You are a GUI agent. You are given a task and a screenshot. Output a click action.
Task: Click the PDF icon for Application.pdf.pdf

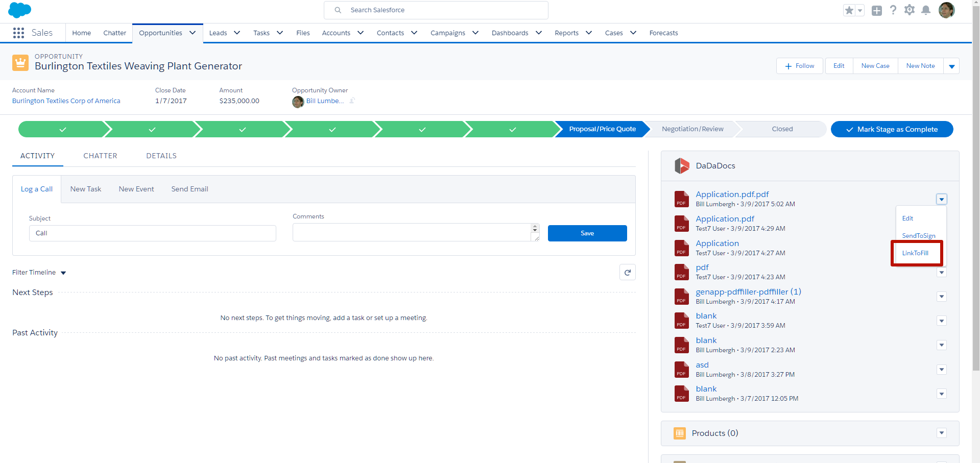[x=682, y=199]
